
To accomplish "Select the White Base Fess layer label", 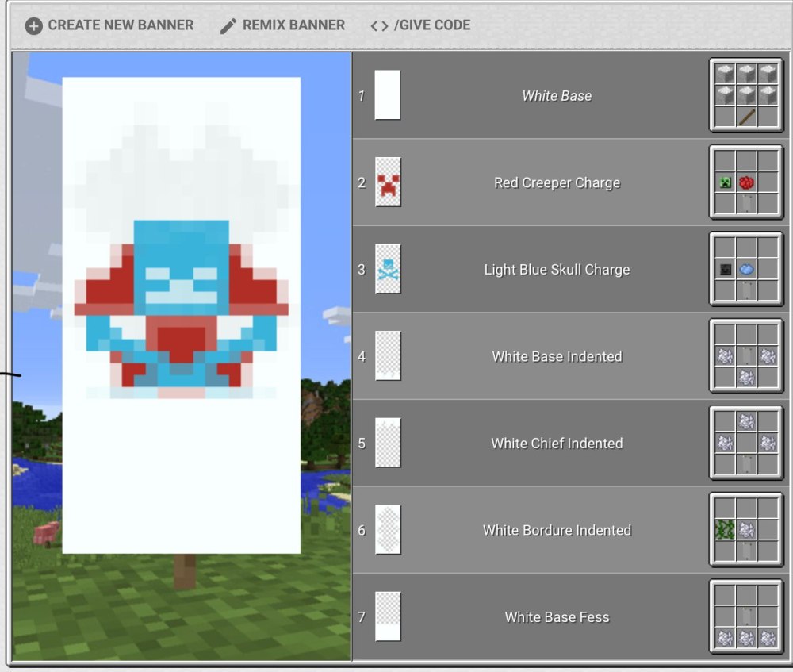I will [557, 617].
